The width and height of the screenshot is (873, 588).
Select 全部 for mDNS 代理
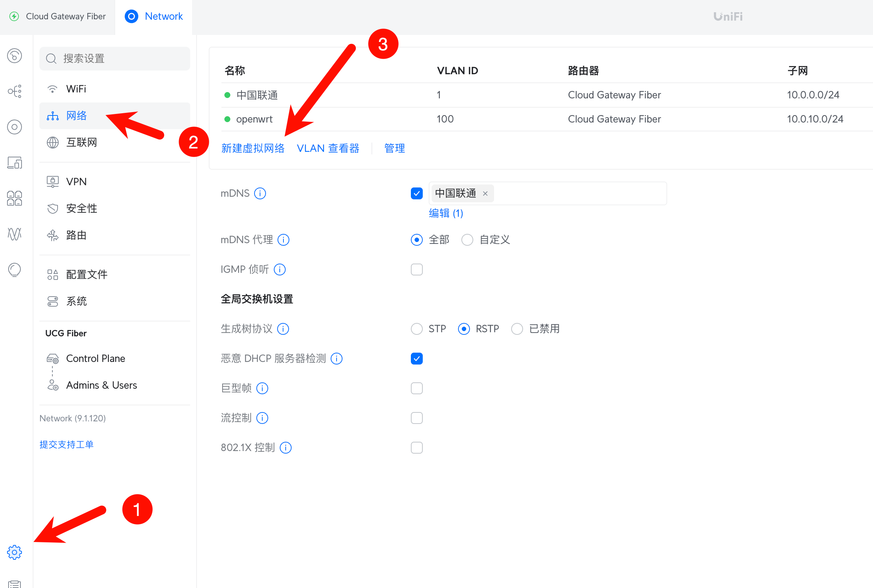pos(416,240)
